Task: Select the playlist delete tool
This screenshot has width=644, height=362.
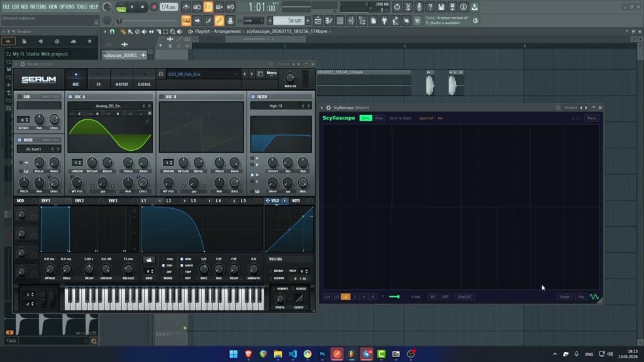Action: (x=137, y=31)
